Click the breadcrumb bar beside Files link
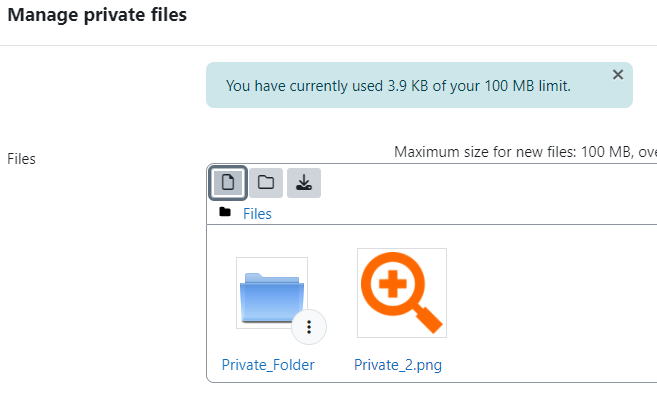 pyautogui.click(x=461, y=214)
